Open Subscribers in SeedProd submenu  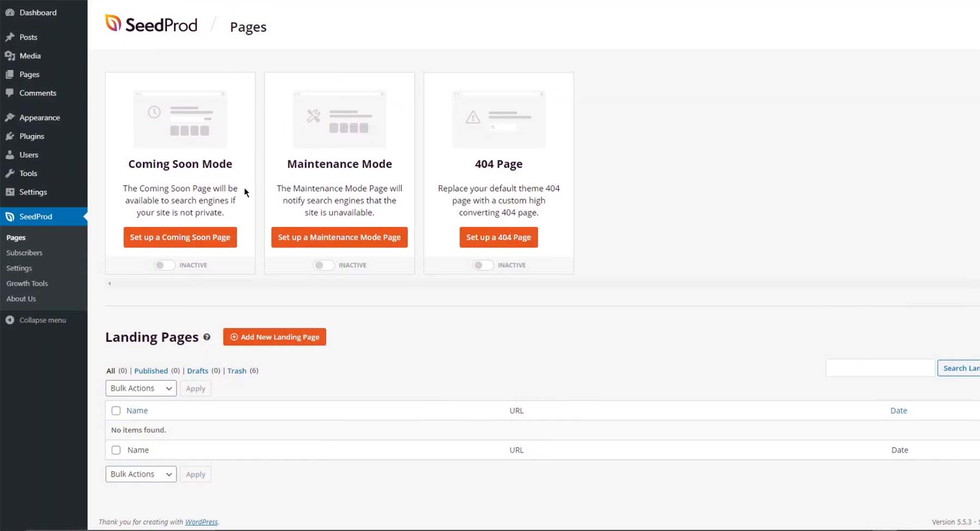[24, 253]
